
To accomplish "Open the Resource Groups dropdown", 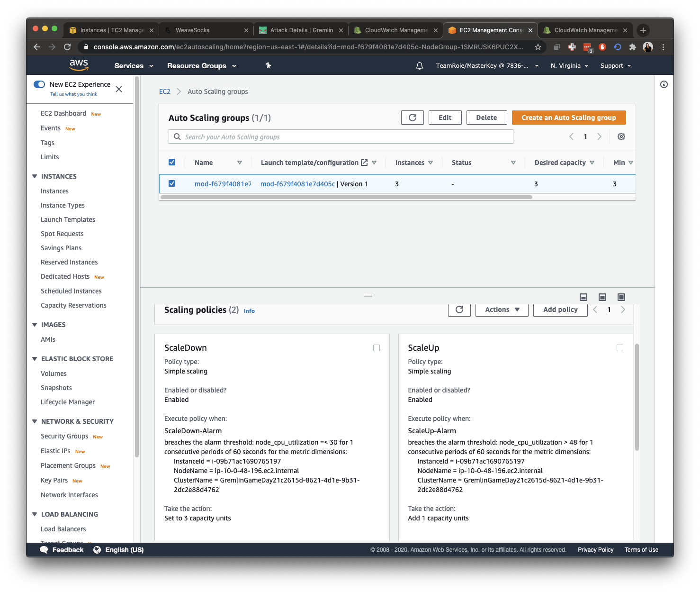I will tap(202, 66).
